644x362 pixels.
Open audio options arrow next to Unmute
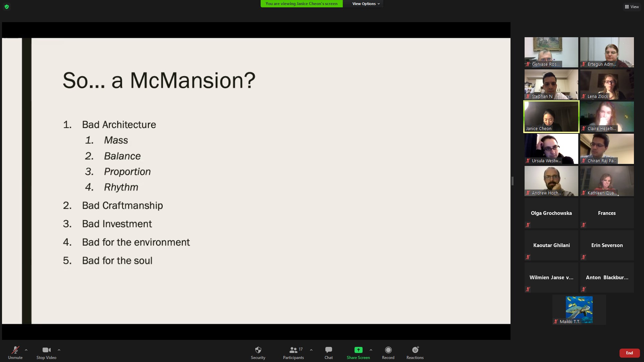point(26,350)
